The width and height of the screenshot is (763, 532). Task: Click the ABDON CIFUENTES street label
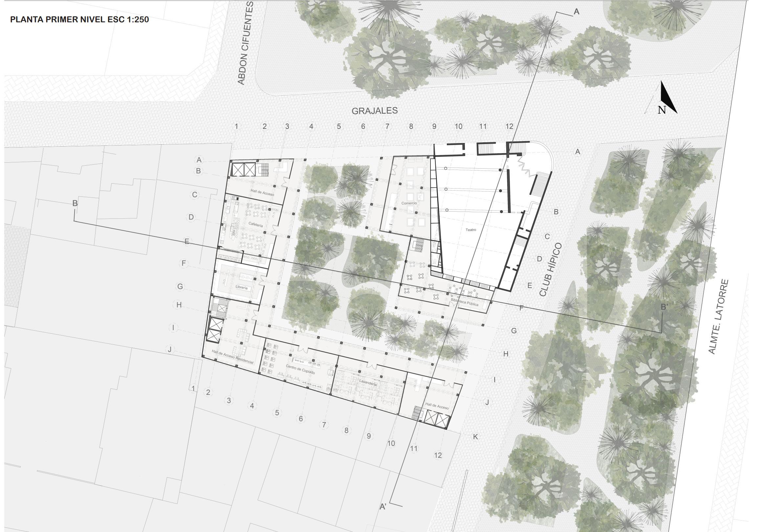click(x=245, y=43)
